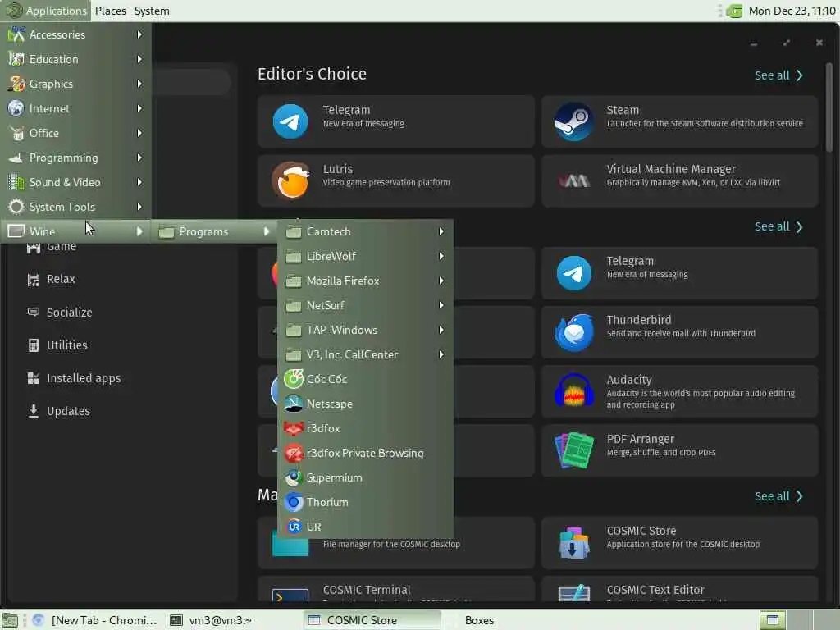
Task: Expand the LibreWolf folder submenu
Action: [365, 256]
